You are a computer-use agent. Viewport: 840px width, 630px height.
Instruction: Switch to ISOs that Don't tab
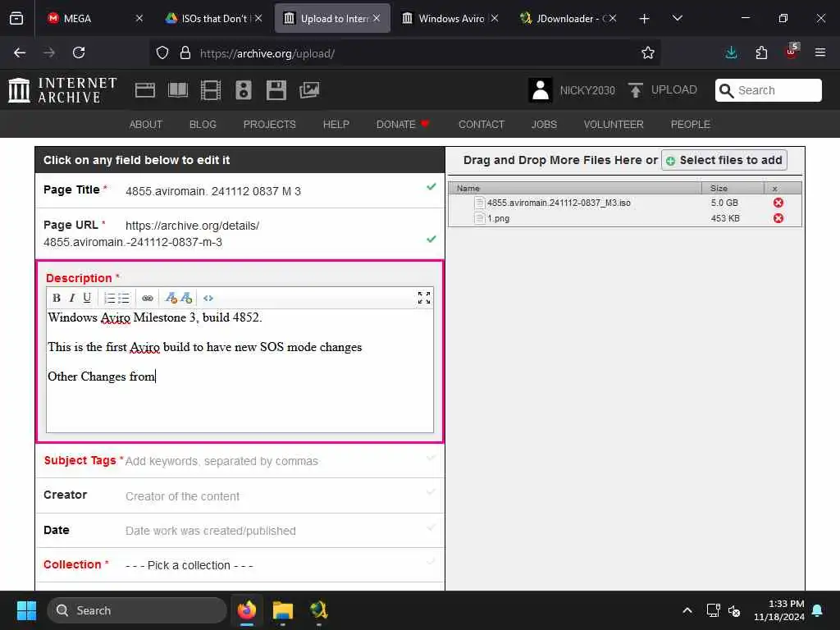(214, 19)
